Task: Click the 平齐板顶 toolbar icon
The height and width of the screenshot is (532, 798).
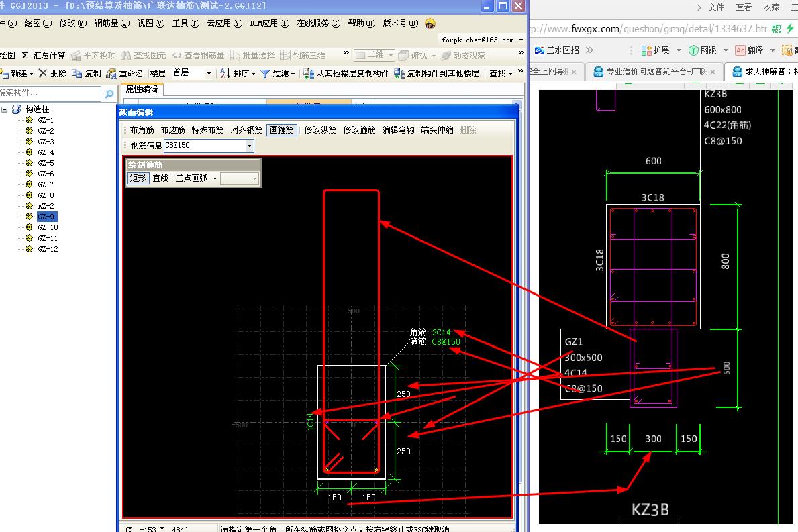Action: click(x=76, y=56)
